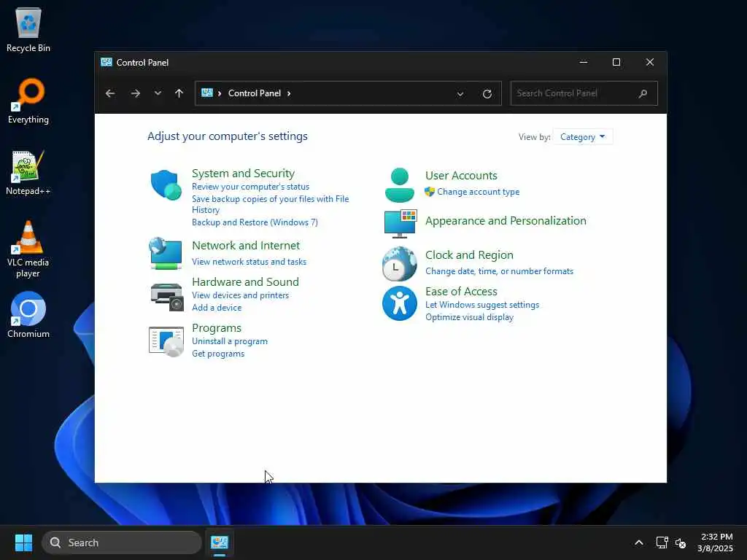Expand the chevron after Control Panel in address bar
Viewport: 747px width, 560px height.
289,93
